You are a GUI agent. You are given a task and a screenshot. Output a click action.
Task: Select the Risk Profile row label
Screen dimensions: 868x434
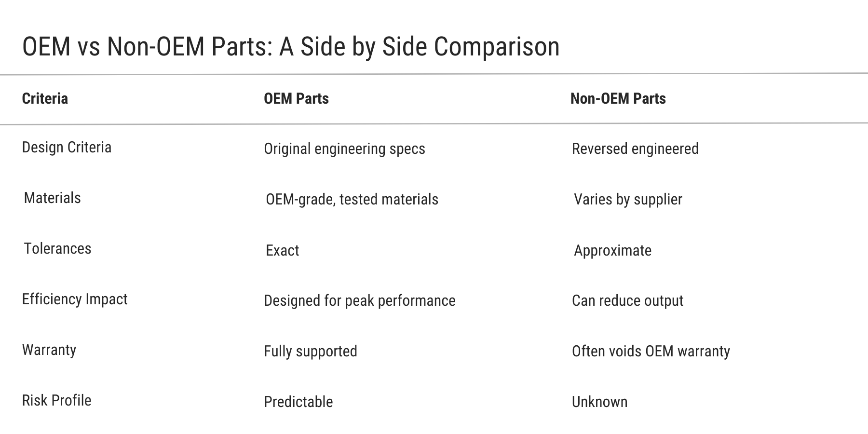(56, 401)
